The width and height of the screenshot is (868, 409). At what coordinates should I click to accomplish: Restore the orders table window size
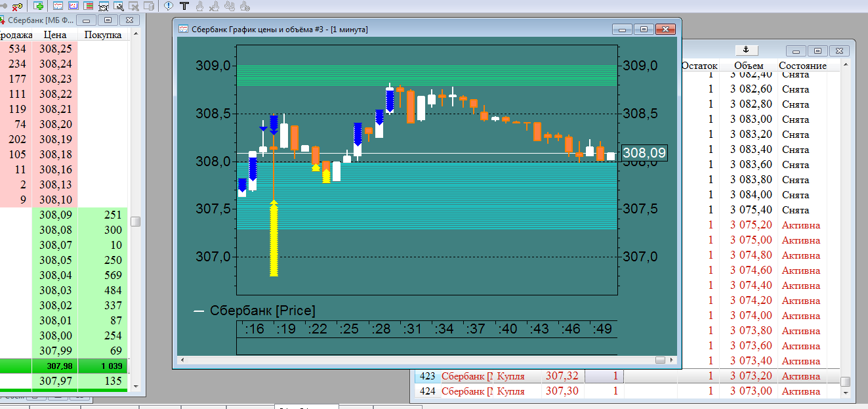point(817,51)
